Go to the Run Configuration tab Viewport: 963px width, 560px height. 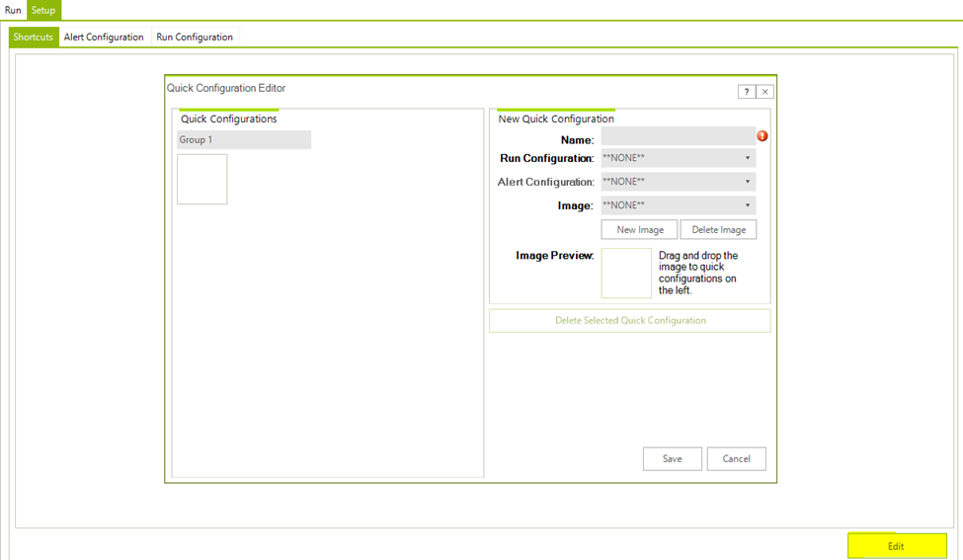click(x=195, y=38)
